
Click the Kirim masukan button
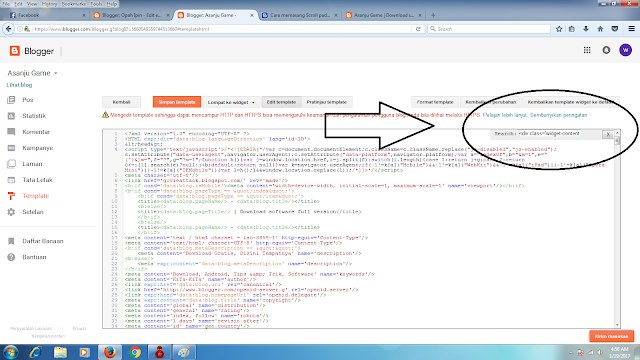click(611, 336)
